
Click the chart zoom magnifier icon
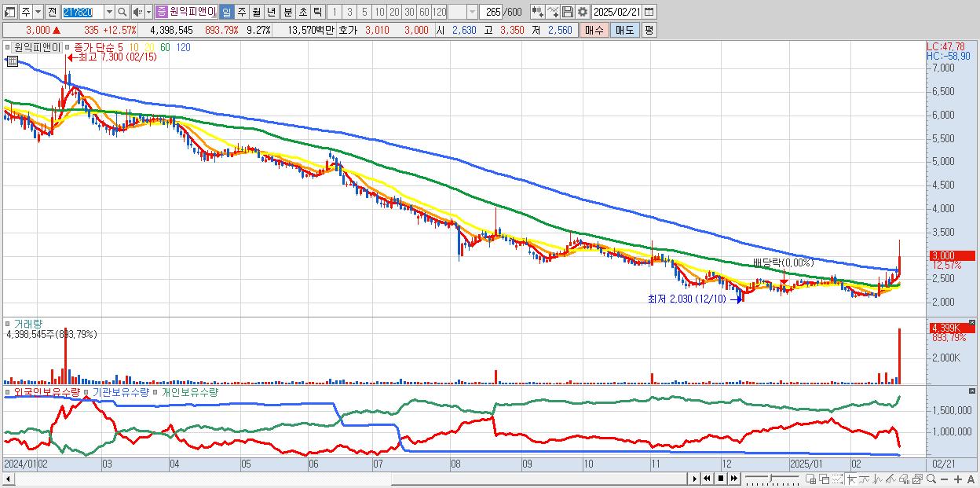(931, 479)
